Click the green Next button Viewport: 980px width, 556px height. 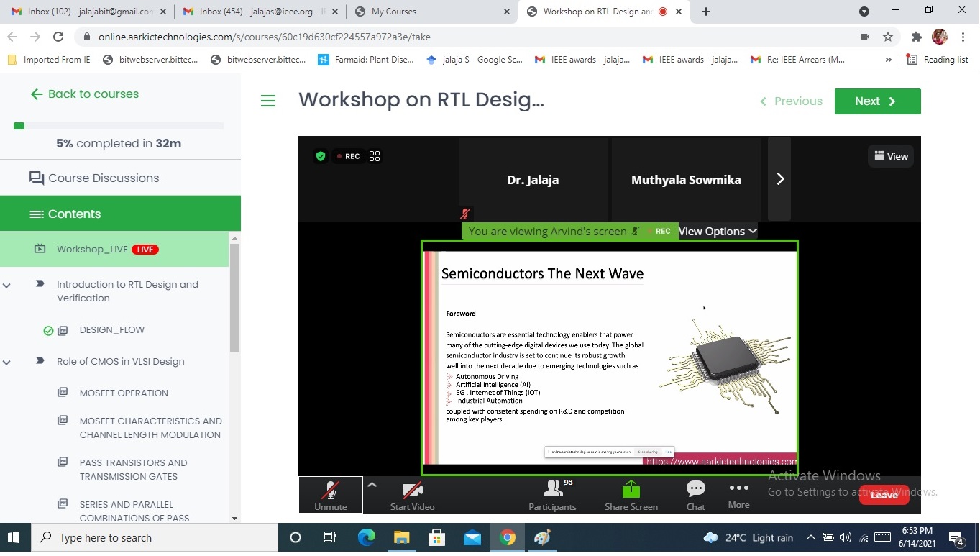point(876,101)
